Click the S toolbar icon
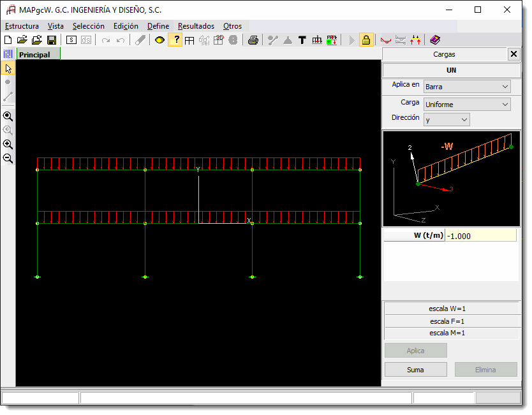The width and height of the screenshot is (532, 415). (71, 40)
